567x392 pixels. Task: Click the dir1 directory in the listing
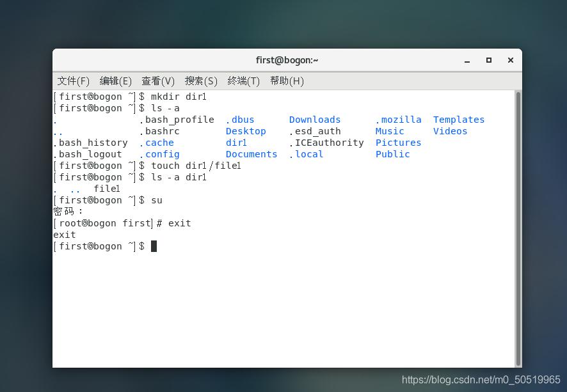pyautogui.click(x=236, y=143)
